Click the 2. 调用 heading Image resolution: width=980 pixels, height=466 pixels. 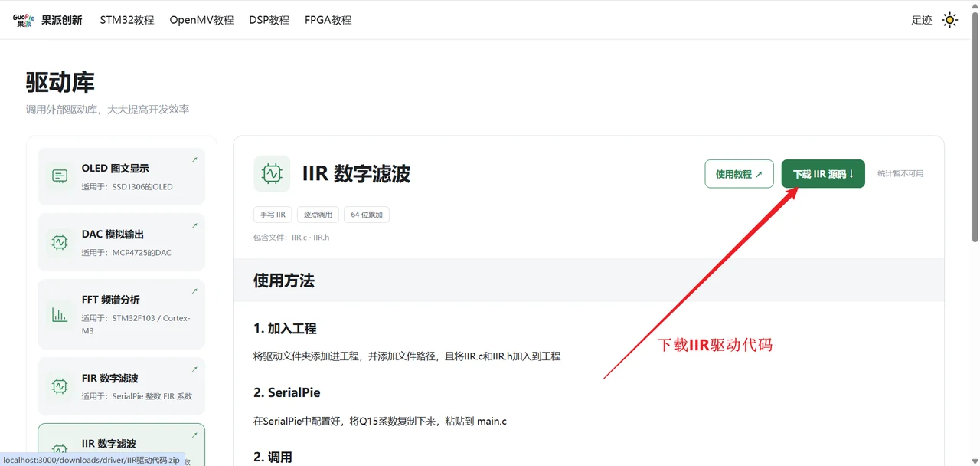tap(273, 457)
